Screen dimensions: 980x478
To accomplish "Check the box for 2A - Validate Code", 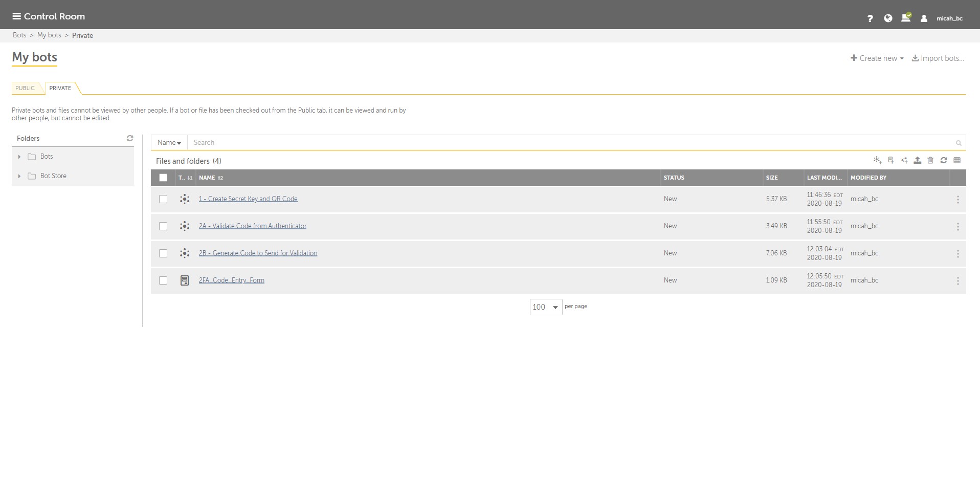I will click(163, 226).
